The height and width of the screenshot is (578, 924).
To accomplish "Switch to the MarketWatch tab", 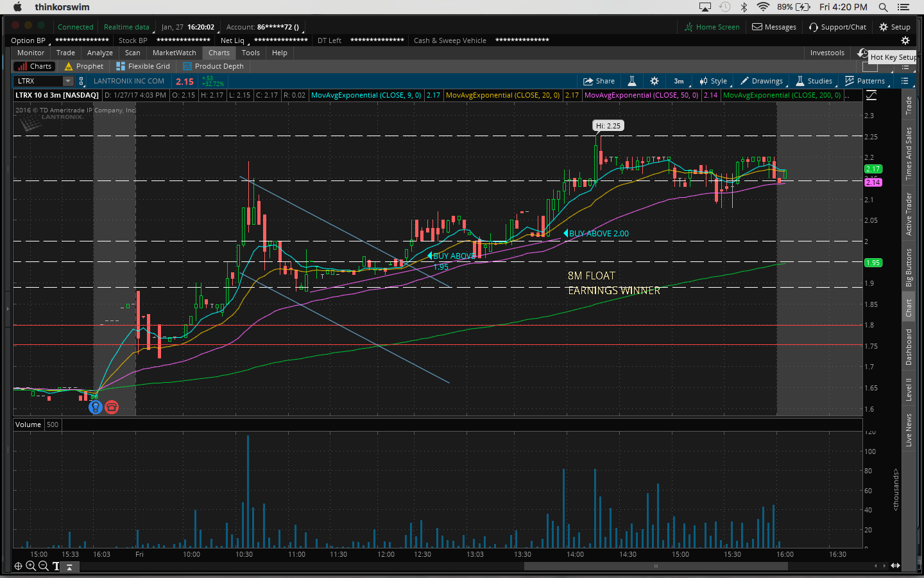I will [174, 53].
